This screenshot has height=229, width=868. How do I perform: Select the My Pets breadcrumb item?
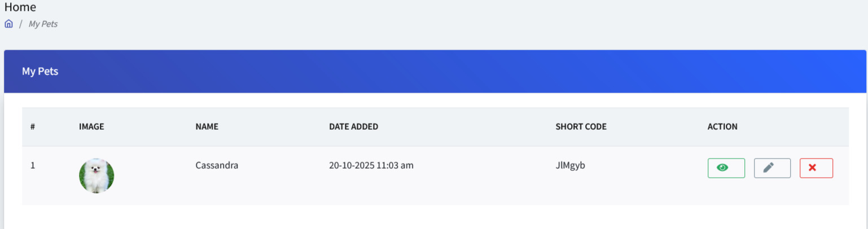(x=43, y=24)
